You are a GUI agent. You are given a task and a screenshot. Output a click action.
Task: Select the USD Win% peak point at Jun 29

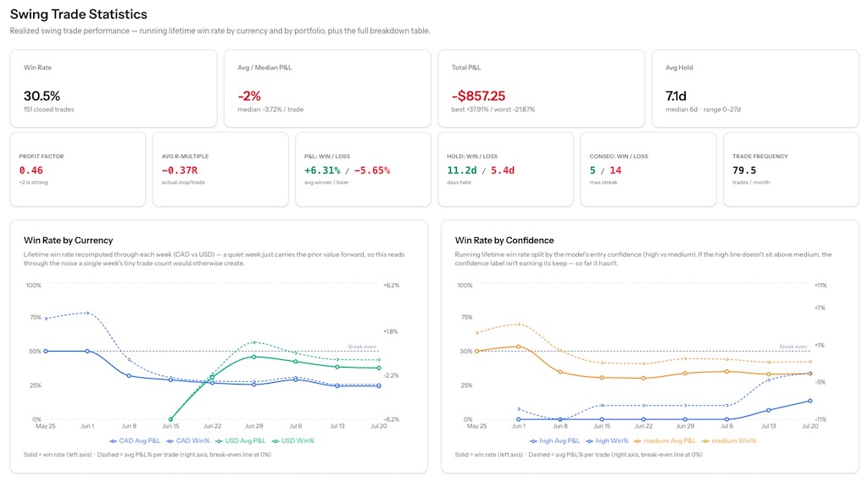coord(254,357)
